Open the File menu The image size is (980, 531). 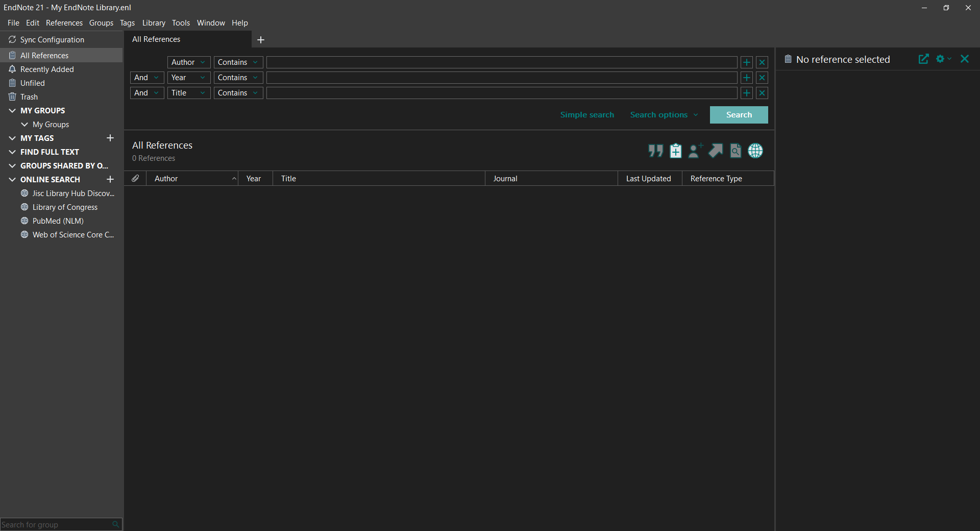[x=13, y=23]
